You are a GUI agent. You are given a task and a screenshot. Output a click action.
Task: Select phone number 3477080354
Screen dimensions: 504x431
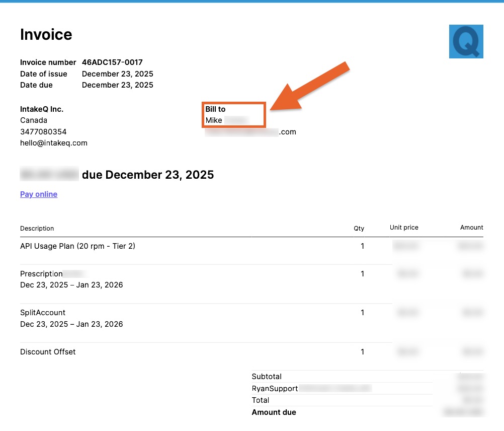pos(43,132)
